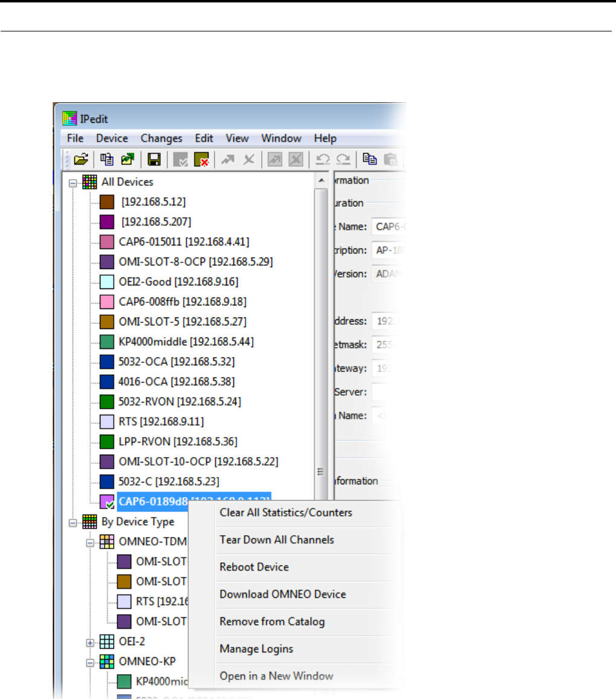Select OMI-SLOT-5 [192.168.5.27] device
Screen dimensions: 616x699
[183, 322]
